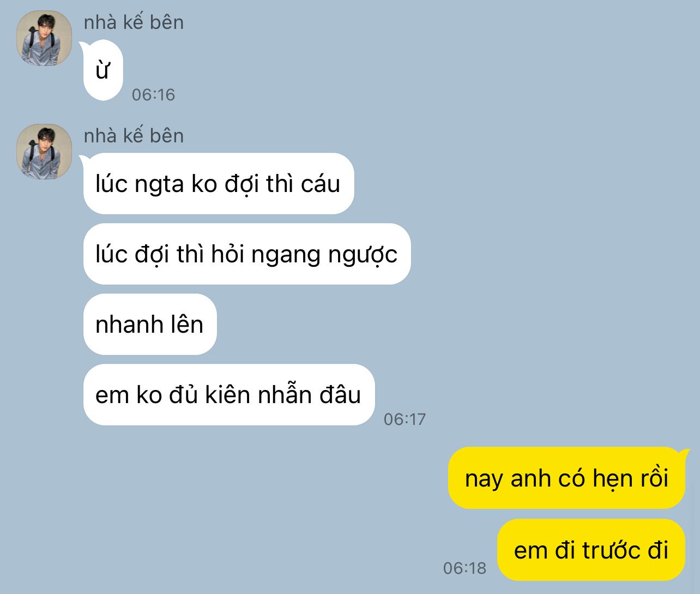700x594 pixels.
Task: Select the "nhà kế bên" name above "ừ"
Action: 134,22
